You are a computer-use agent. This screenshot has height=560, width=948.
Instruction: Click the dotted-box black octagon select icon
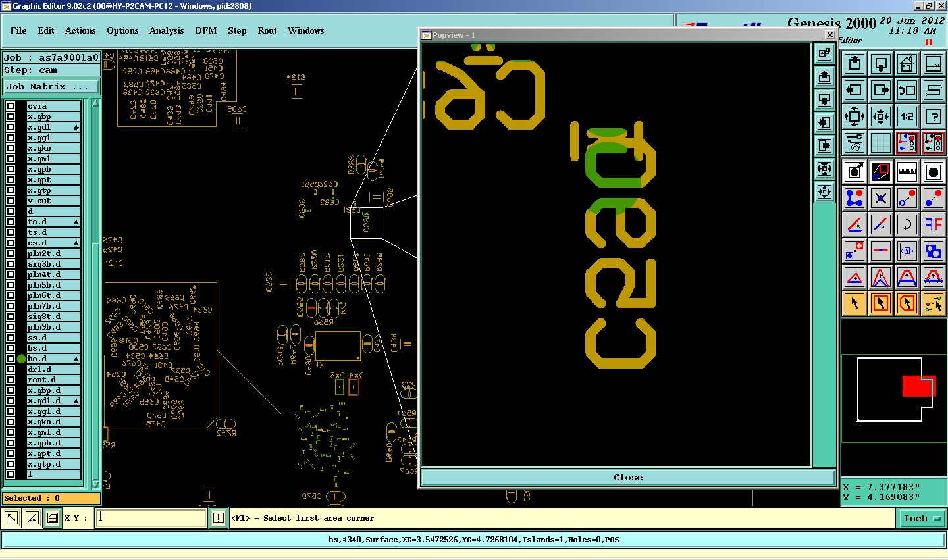coord(934,172)
